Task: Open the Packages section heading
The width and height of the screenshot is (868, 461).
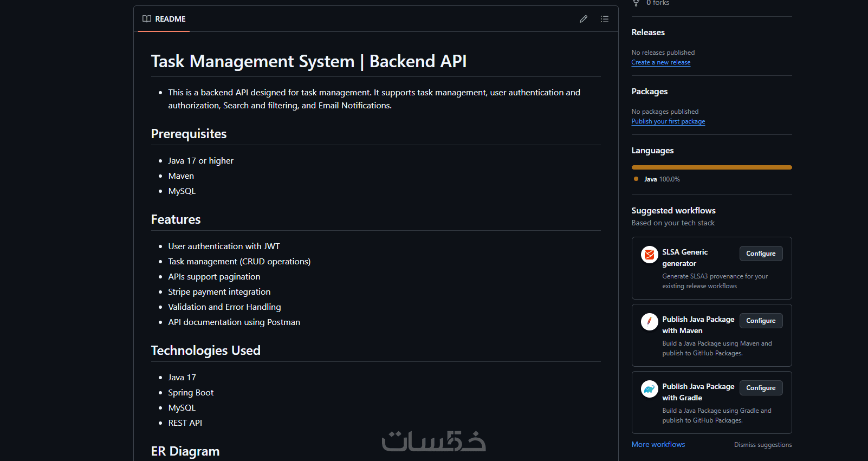Action: (x=650, y=92)
